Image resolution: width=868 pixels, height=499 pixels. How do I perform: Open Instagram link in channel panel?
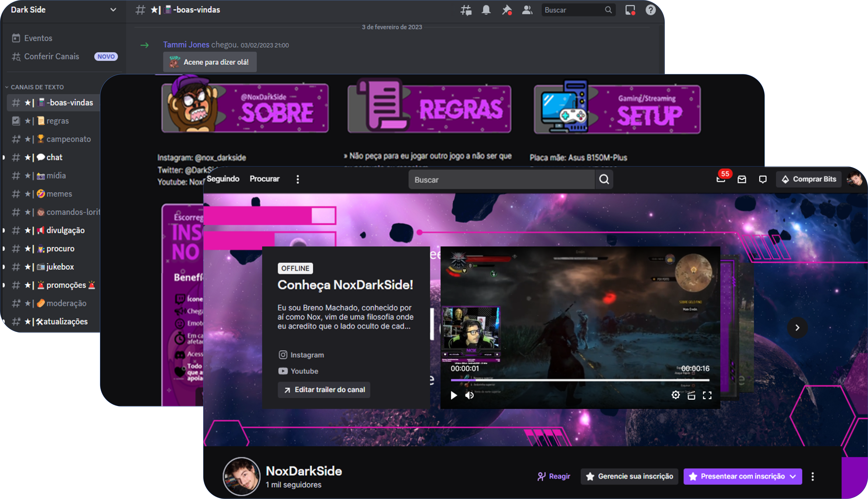301,355
